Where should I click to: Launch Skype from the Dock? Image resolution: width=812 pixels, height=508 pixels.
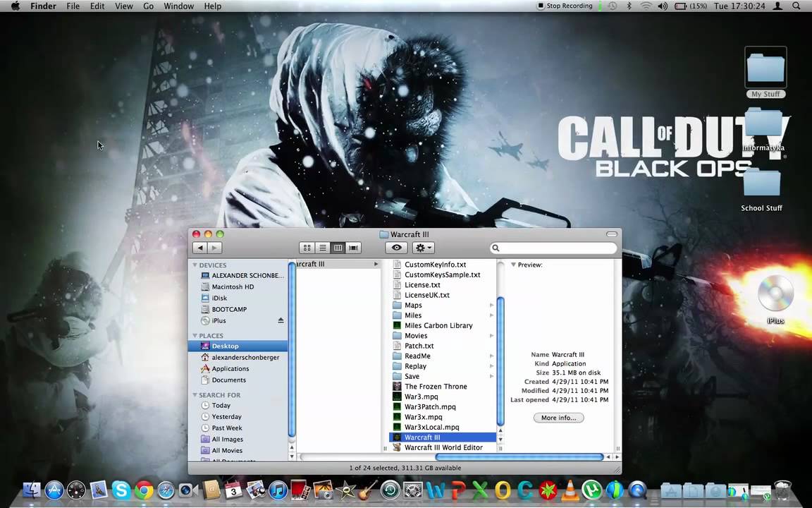click(x=121, y=490)
